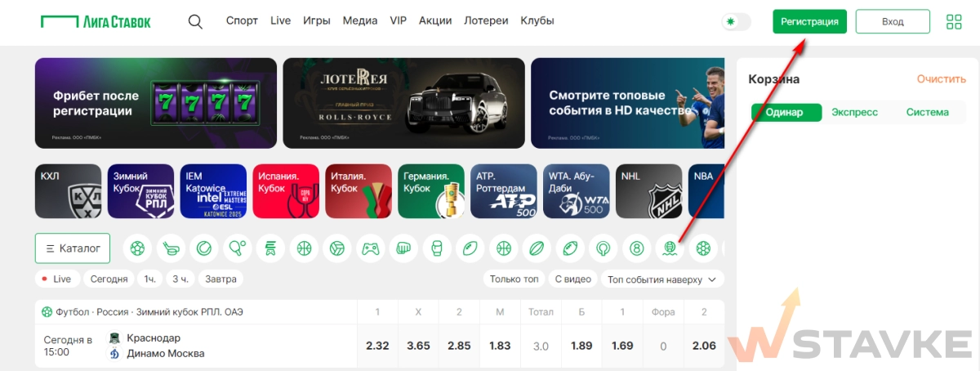Select the esports gamepad icon
The width and height of the screenshot is (980, 371).
[x=371, y=247]
